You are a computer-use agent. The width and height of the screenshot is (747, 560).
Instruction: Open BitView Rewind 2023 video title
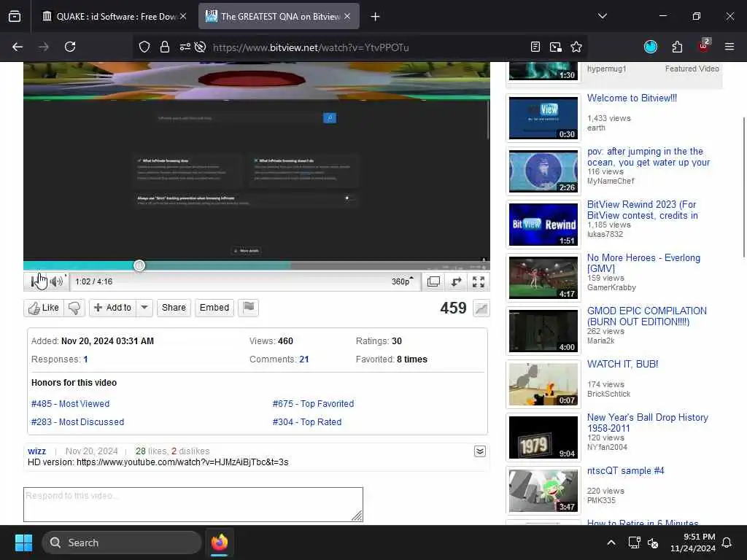[642, 210]
